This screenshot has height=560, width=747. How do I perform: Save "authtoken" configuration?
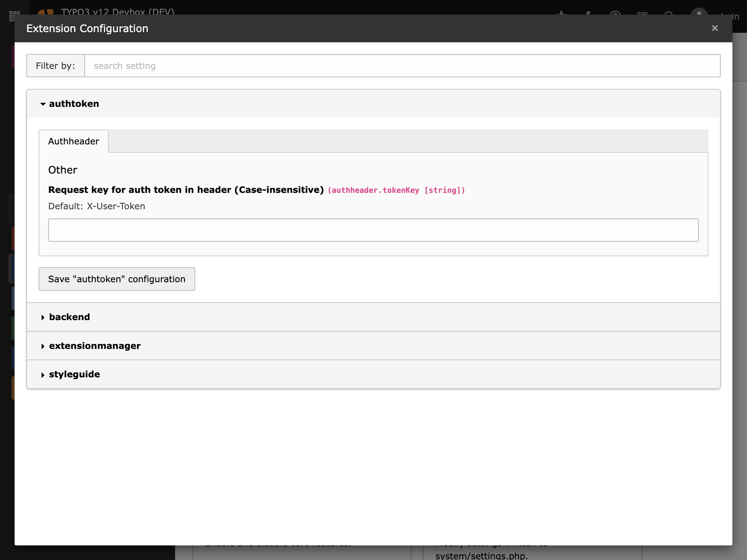117,279
